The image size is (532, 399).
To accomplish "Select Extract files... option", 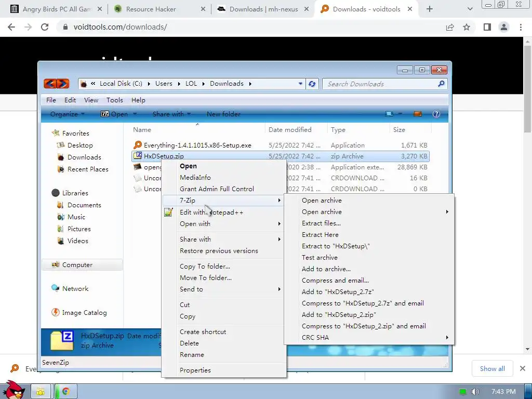I will [x=321, y=223].
